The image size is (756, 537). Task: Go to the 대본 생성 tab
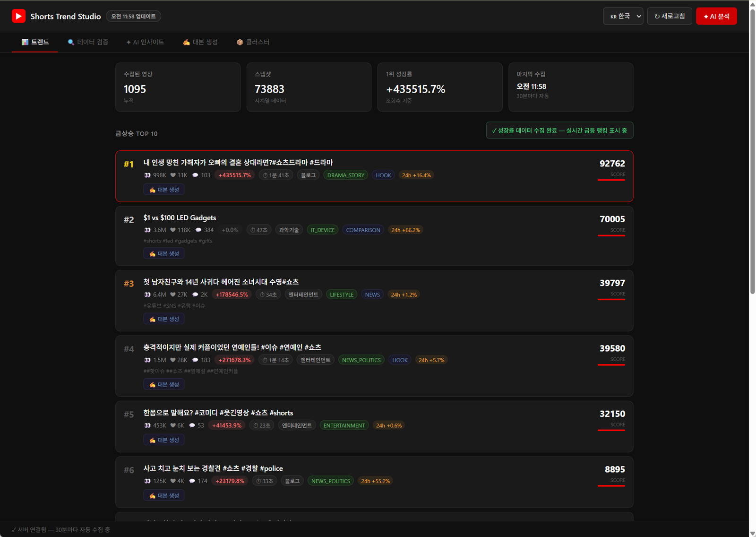point(200,42)
